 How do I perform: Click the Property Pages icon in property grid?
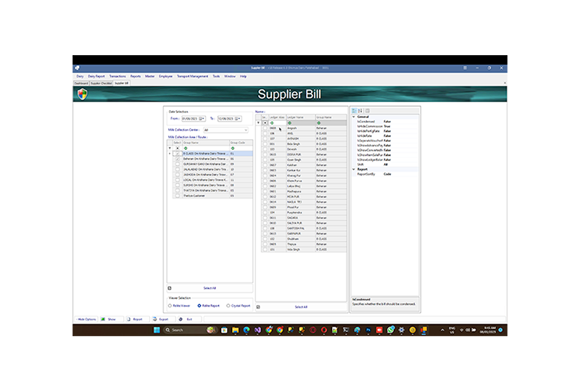tap(367, 111)
